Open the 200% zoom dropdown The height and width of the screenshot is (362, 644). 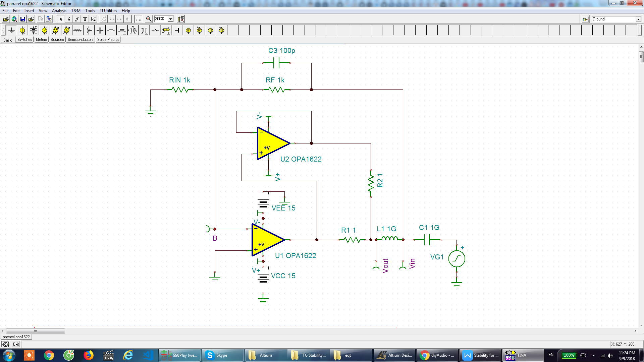click(x=170, y=19)
